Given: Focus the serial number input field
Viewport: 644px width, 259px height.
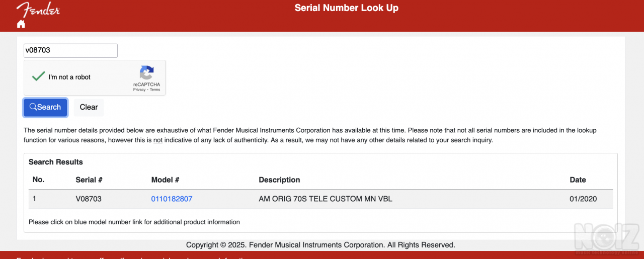Looking at the screenshot, I should pos(70,50).
